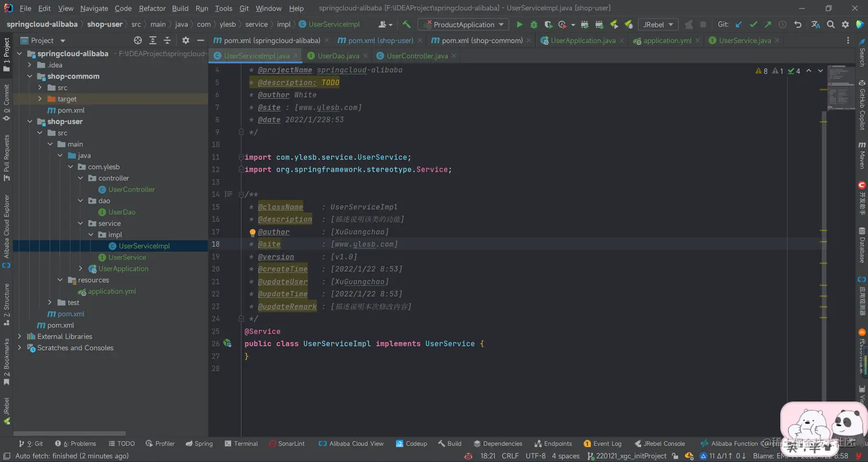Click the Git rollback undo arrow
868x462 pixels.
click(x=797, y=25)
